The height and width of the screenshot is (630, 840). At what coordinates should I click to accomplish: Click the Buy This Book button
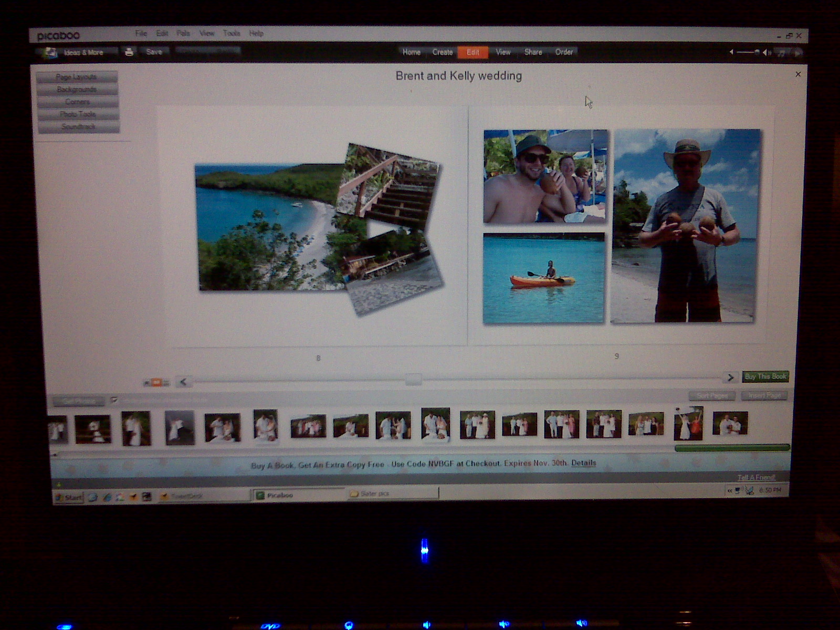click(x=765, y=376)
